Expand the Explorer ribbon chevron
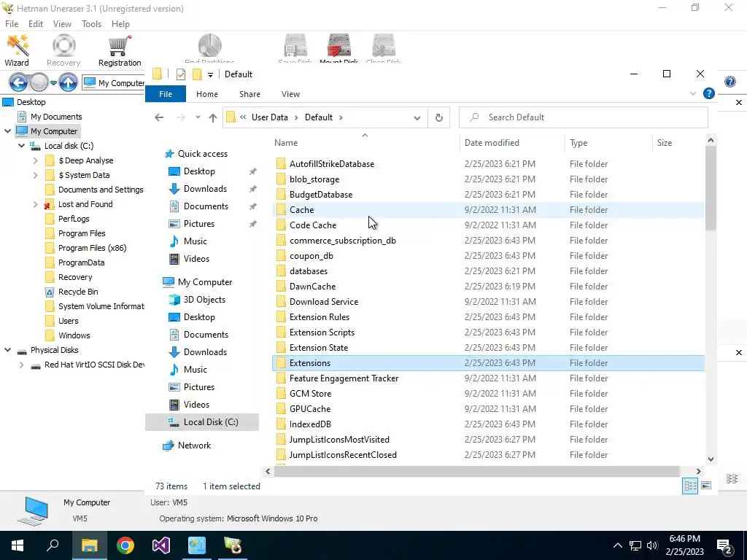This screenshot has width=747, height=560. pos(693,94)
